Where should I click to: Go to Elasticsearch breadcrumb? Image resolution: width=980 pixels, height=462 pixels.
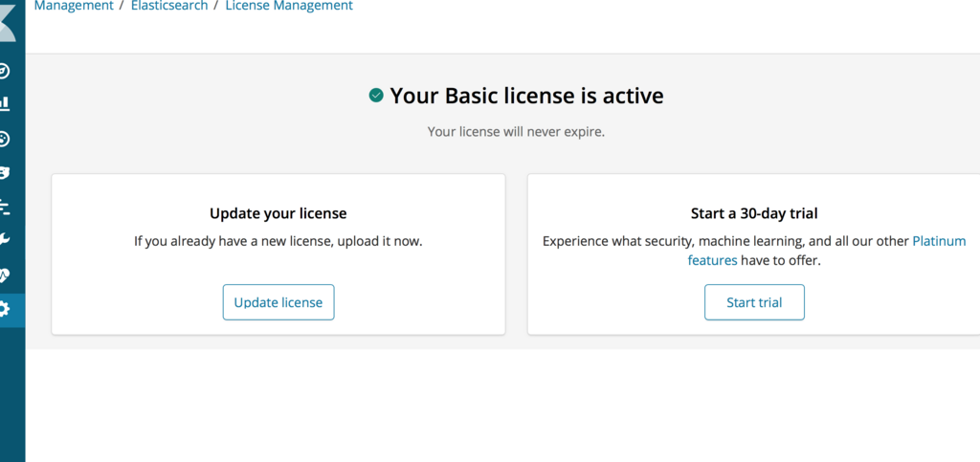click(x=168, y=6)
